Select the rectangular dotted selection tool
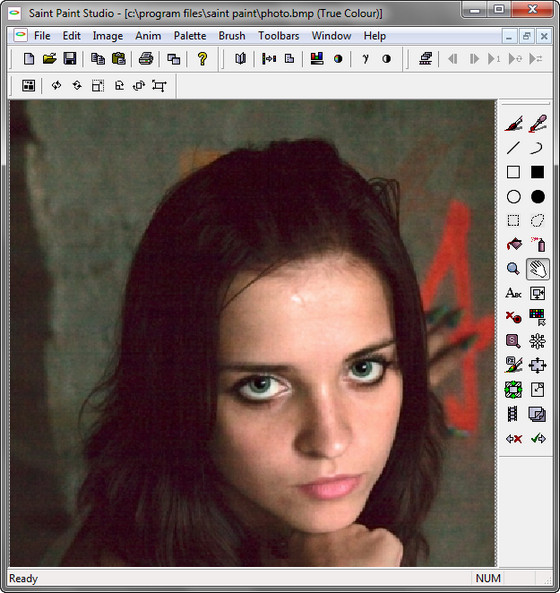The width and height of the screenshot is (560, 593). pos(513,220)
